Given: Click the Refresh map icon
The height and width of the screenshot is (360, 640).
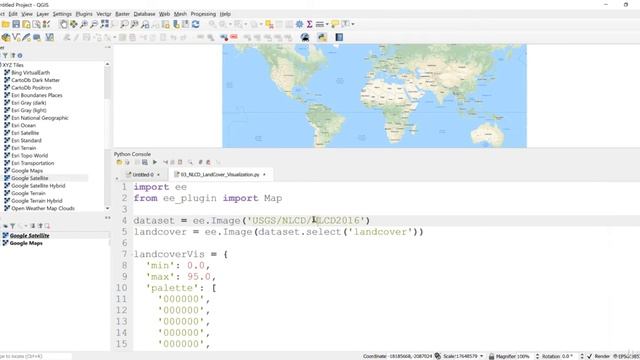Looking at the screenshot, I should (x=196, y=24).
